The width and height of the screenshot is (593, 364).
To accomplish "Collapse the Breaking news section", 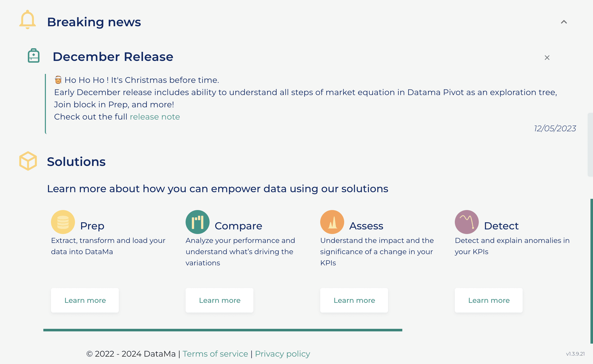I will pyautogui.click(x=564, y=22).
